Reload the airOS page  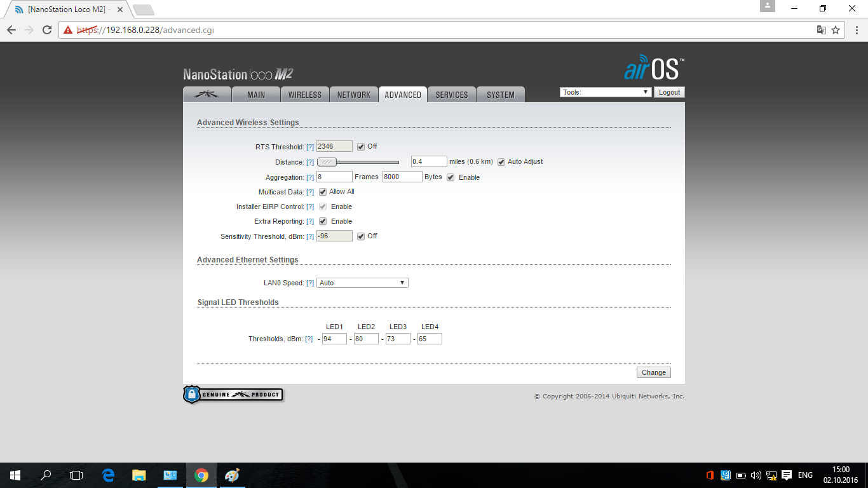(47, 30)
